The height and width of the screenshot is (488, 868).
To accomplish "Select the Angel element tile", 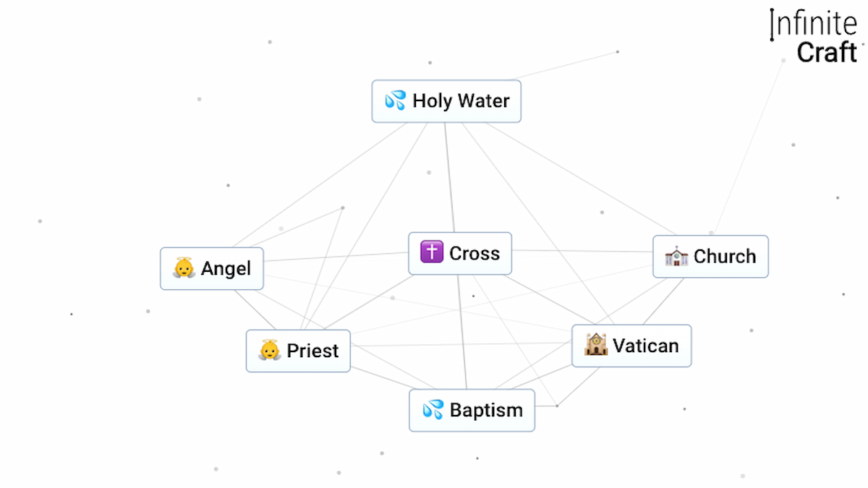I will tap(212, 268).
